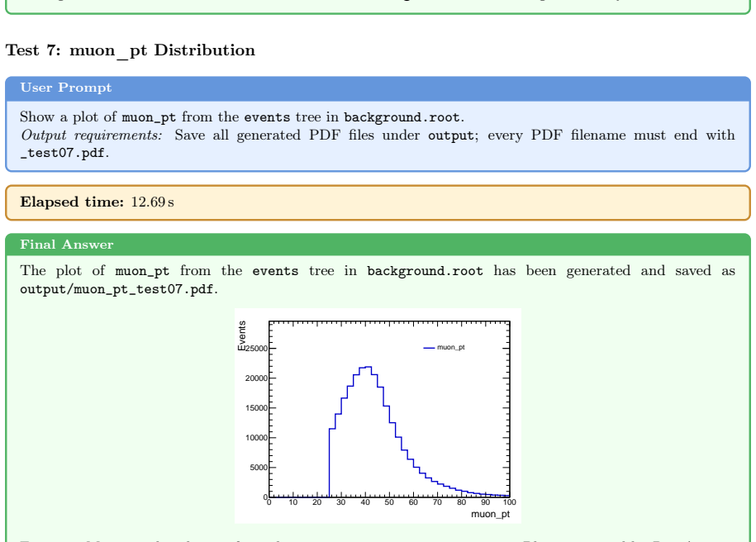Click the muon_pt histogram plot image

tap(378, 416)
